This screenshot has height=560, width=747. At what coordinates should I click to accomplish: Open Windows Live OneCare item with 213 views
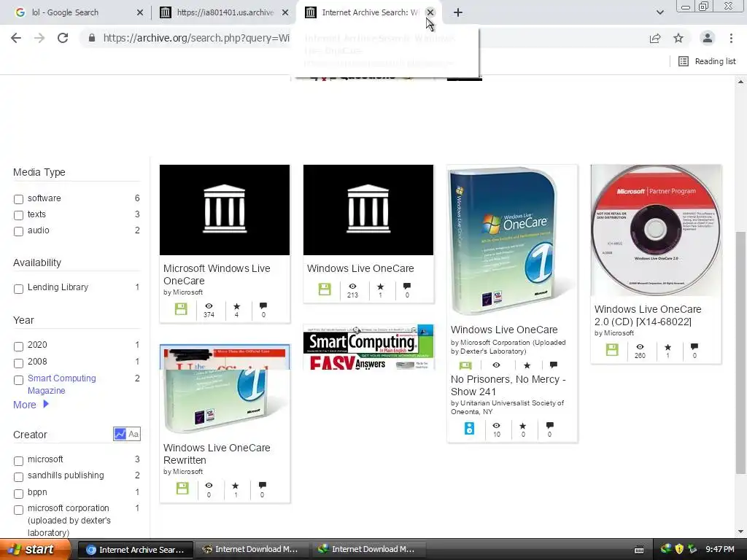coord(360,268)
